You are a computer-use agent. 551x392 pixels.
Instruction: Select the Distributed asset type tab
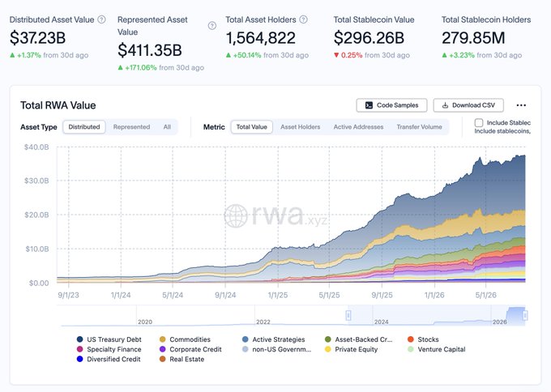pos(84,127)
